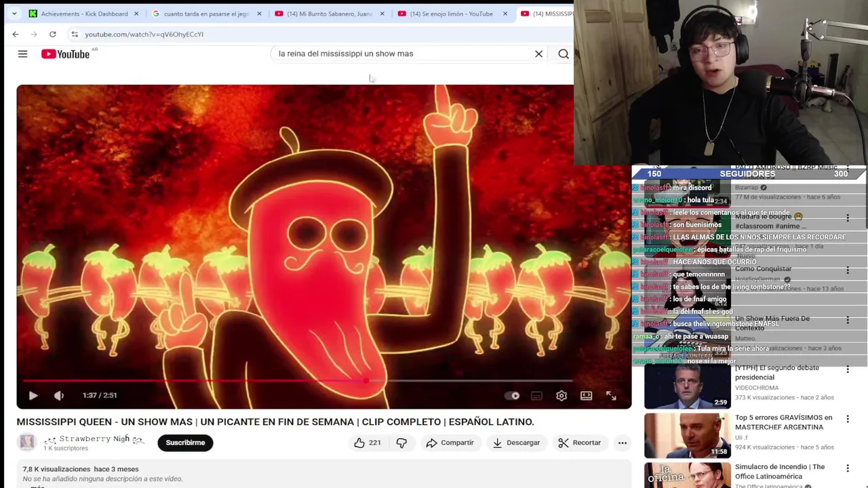Close the Se enojo limón tab
This screenshot has height=488, width=868.
point(505,14)
